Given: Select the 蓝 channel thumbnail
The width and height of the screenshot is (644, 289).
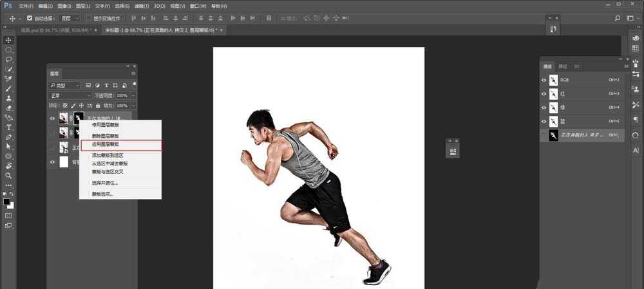Looking at the screenshot, I should tap(554, 121).
